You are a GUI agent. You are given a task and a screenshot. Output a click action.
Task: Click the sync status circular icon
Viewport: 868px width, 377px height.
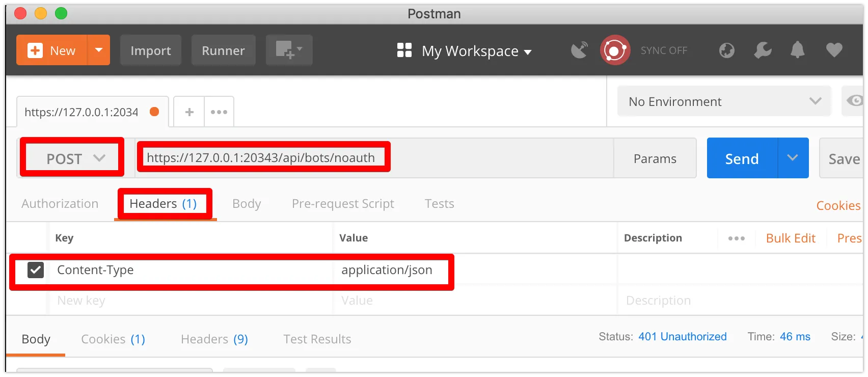click(615, 50)
